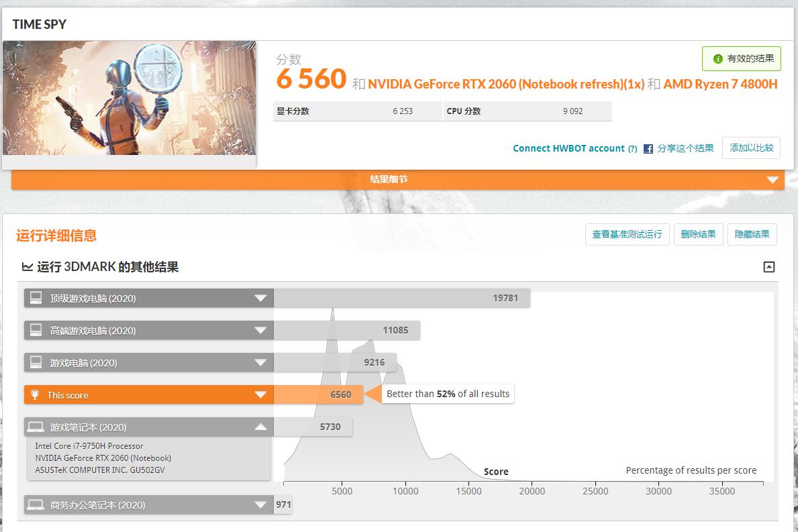Click the Facebook share icon next to 分享这个结果
Image resolution: width=798 pixels, height=532 pixels.
(x=647, y=148)
